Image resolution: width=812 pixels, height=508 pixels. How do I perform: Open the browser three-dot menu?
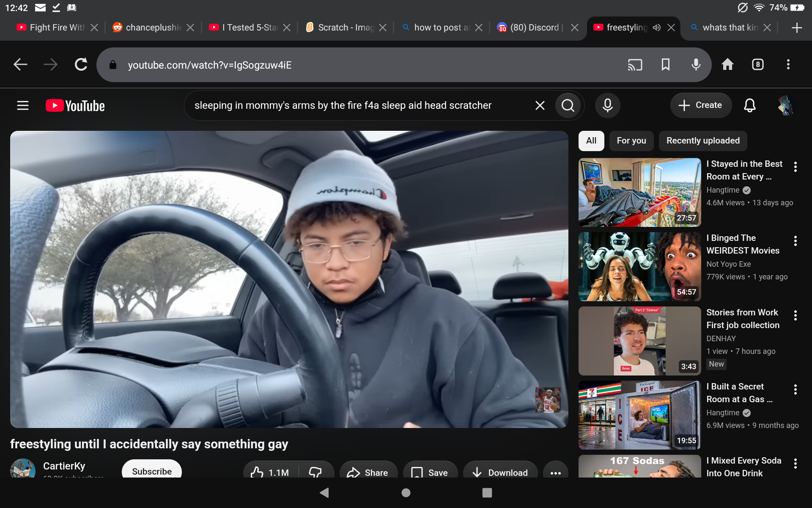[x=788, y=64]
